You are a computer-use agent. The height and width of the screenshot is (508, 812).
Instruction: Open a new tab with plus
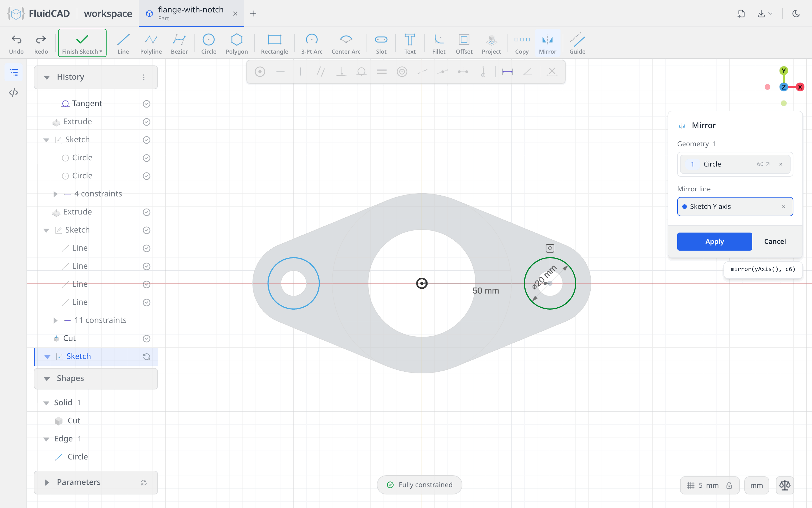point(253,14)
